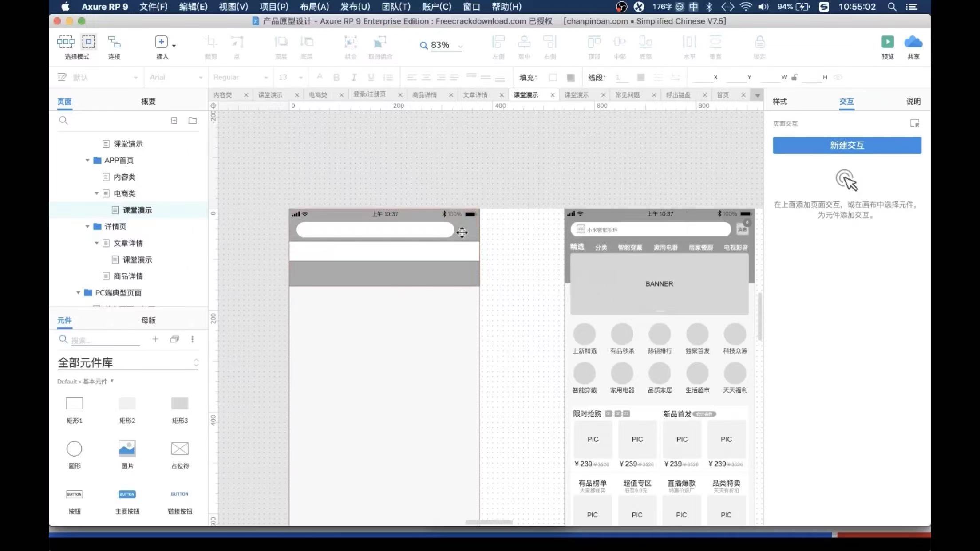Select the 占位符 placeholder widget
The image size is (980, 551).
click(x=180, y=449)
